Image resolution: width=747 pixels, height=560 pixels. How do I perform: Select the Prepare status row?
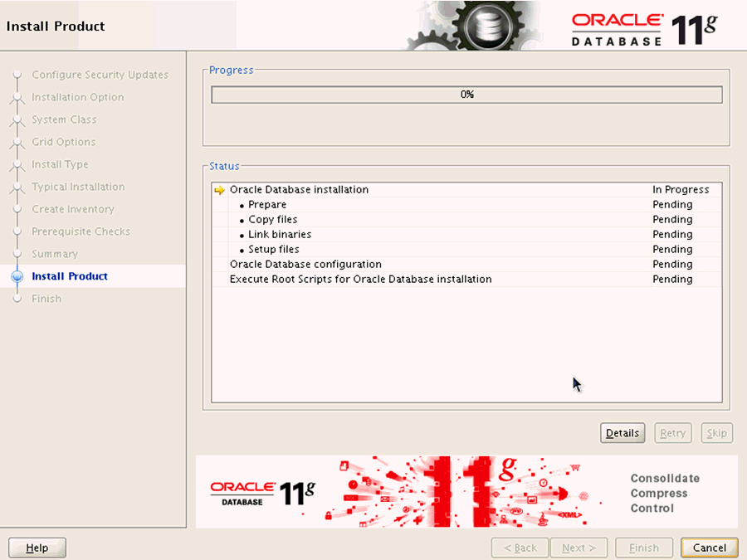(x=466, y=204)
